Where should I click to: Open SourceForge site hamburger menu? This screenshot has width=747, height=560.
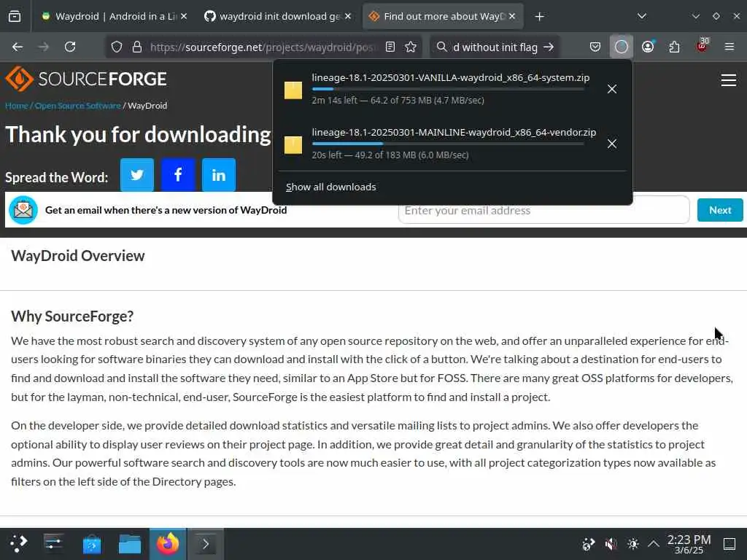[729, 80]
